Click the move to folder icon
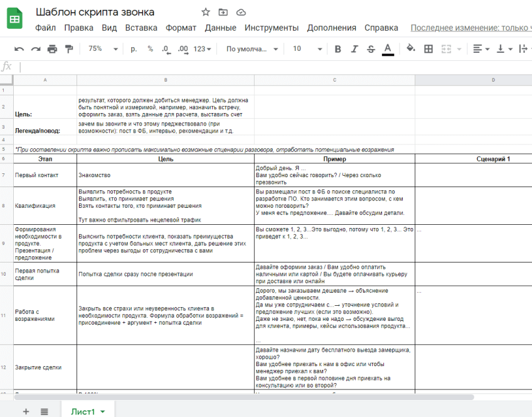Viewport: 532px width, 417px height. [223, 12]
